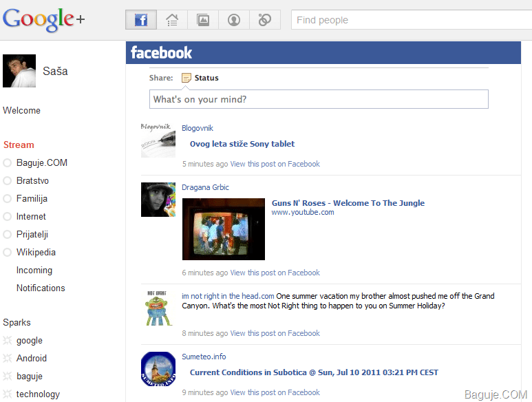Click the Bratstvo circle label
The height and width of the screenshot is (402, 532).
(32, 181)
